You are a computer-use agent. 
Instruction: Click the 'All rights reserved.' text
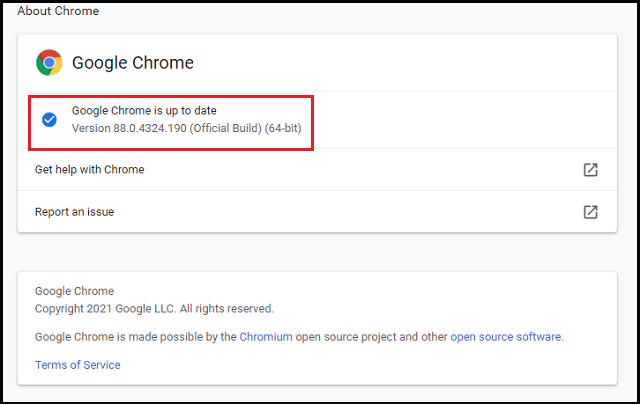[x=227, y=309]
